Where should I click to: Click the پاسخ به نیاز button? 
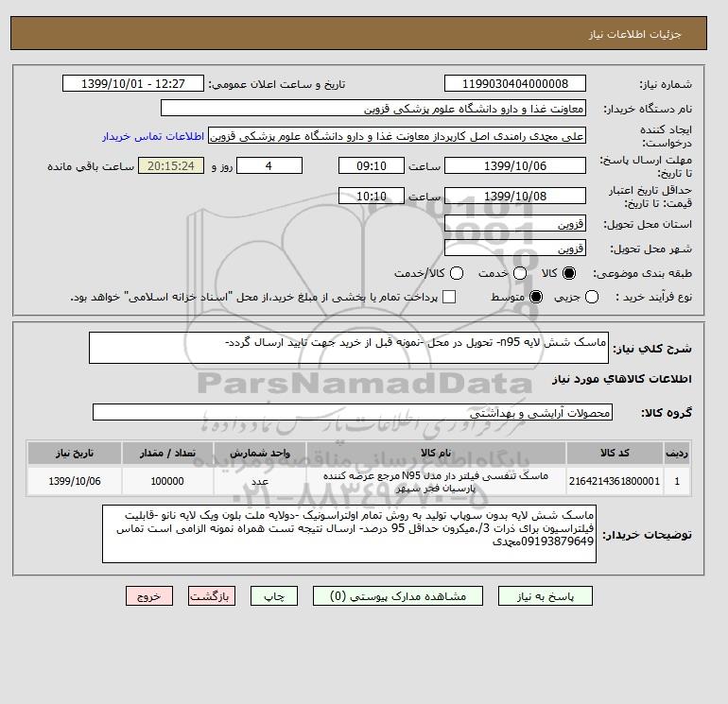[546, 596]
